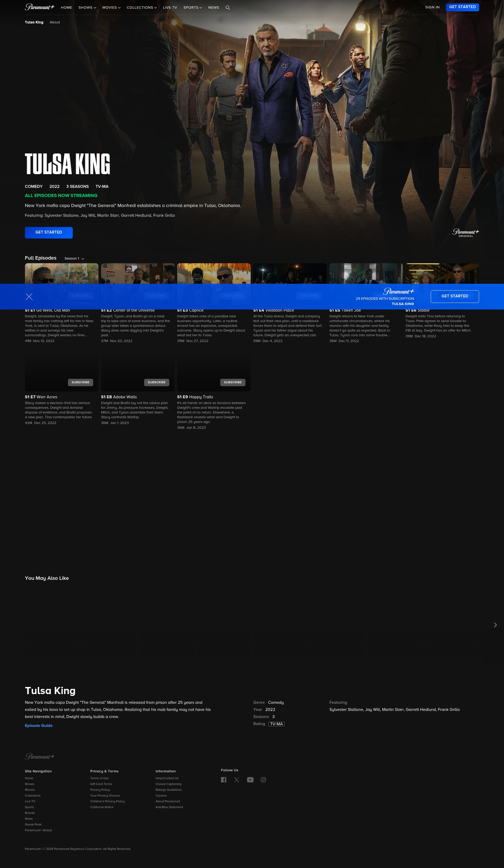Click the S1 E4 Visitation Place title

coord(274,311)
